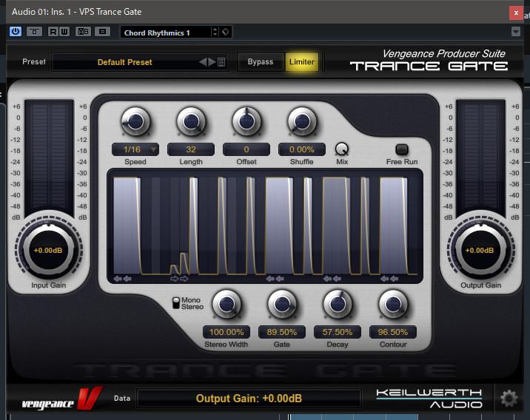Image resolution: width=530 pixels, height=420 pixels.
Task: Click the Gate value 89.50%
Action: [x=282, y=332]
